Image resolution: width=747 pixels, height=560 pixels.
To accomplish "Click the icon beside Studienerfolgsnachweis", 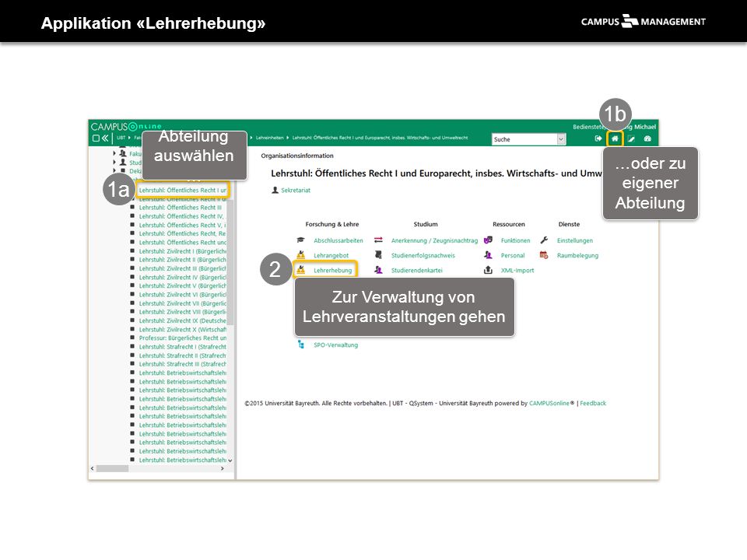I will pos(378,255).
